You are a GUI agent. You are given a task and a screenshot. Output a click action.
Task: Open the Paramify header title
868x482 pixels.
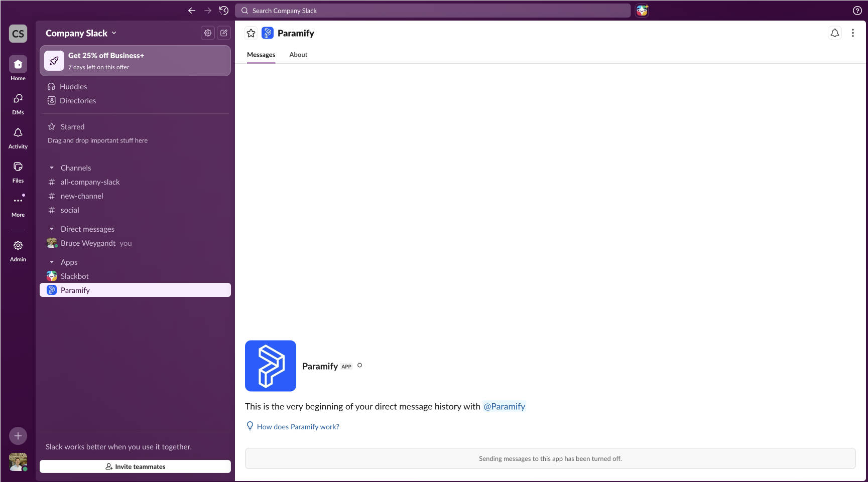[x=296, y=33]
